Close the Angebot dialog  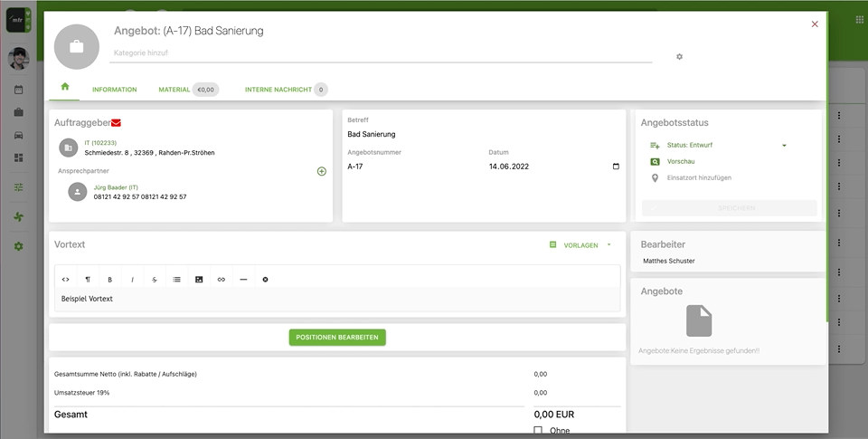815,24
